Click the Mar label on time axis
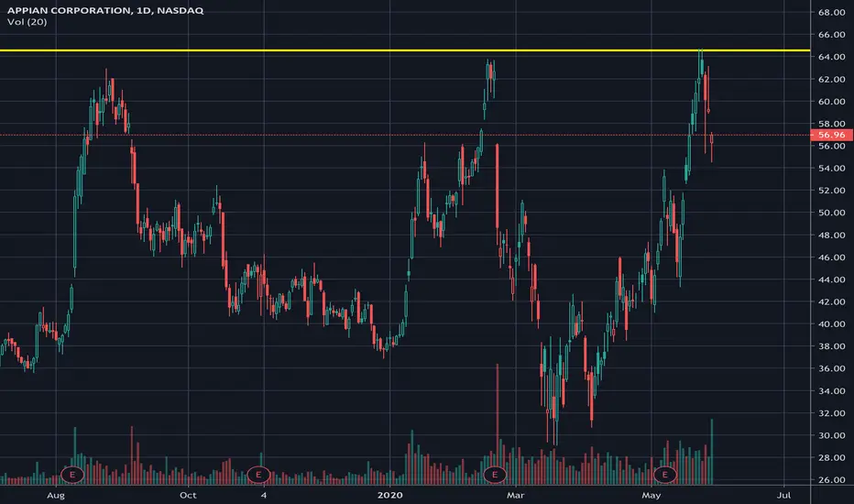This screenshot has height=504, width=854. click(x=515, y=495)
